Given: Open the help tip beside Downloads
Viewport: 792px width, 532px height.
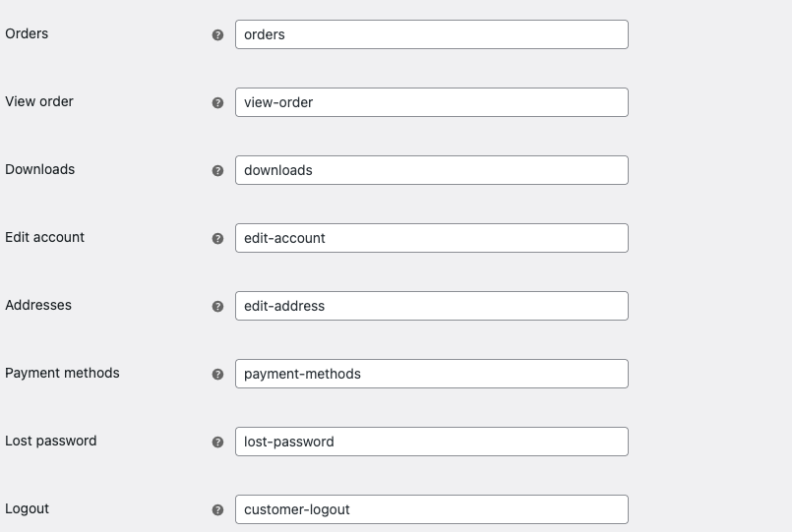Looking at the screenshot, I should click(218, 171).
